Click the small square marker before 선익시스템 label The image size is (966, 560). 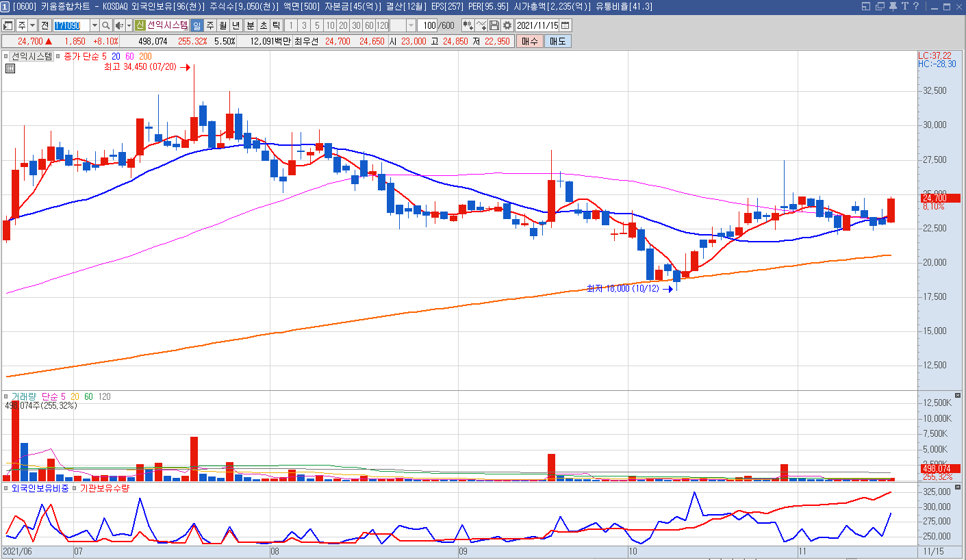click(5, 56)
